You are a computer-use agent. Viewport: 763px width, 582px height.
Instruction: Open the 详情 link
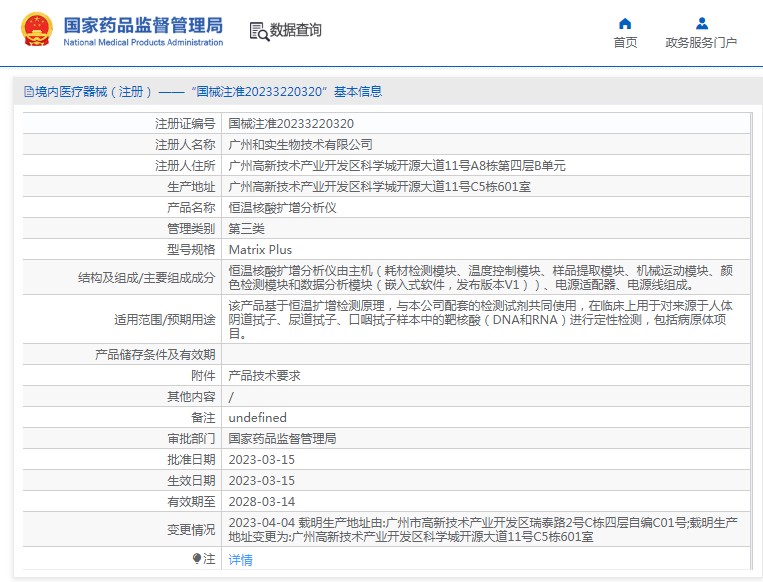tap(240, 560)
